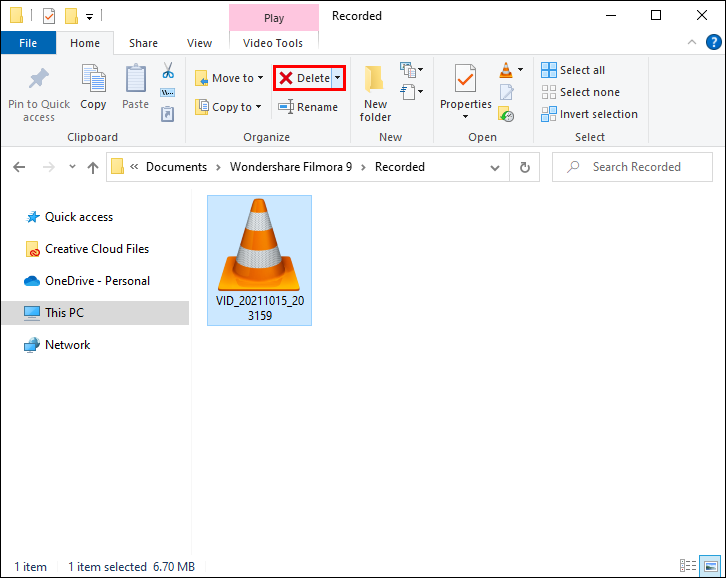Click the Search Recorded field

click(632, 167)
